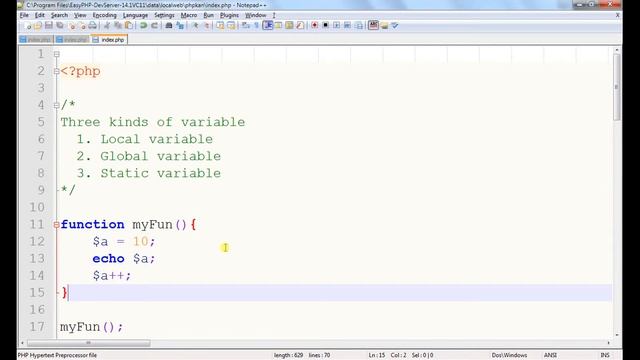This screenshot has height=360, width=640.
Task: Toggle synchronized vertical scrolling
Action: (x=220, y=26)
